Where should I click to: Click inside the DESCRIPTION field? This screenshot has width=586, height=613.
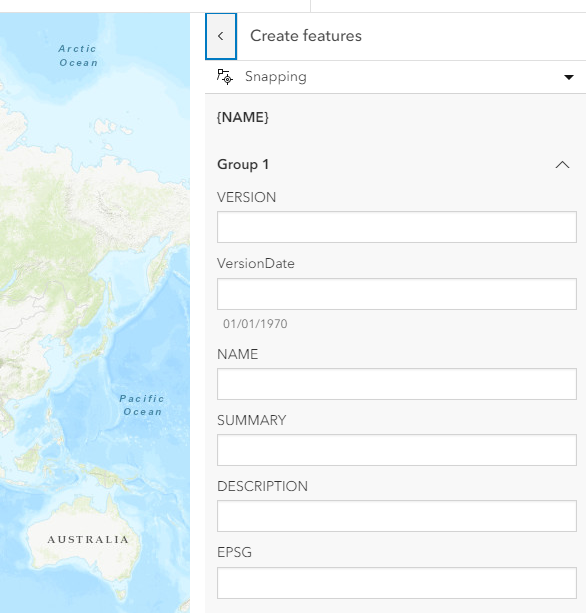397,516
